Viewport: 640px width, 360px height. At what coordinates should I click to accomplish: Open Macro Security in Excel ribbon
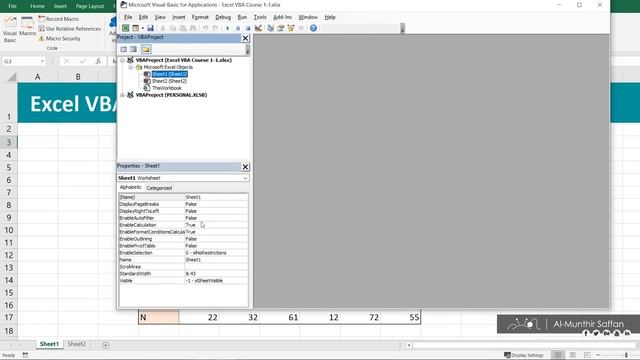[x=60, y=39]
